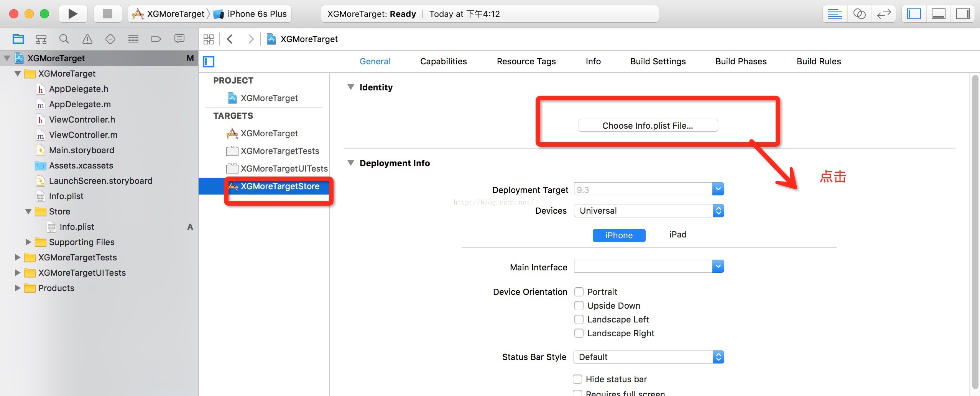Switch to the Capabilities tab
980x396 pixels.
pos(444,61)
